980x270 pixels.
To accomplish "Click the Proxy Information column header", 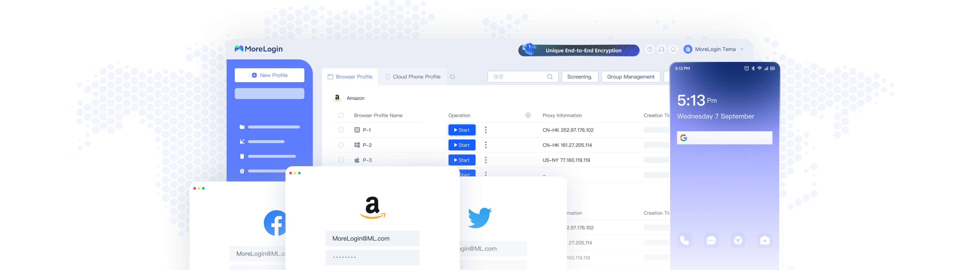I will point(562,115).
